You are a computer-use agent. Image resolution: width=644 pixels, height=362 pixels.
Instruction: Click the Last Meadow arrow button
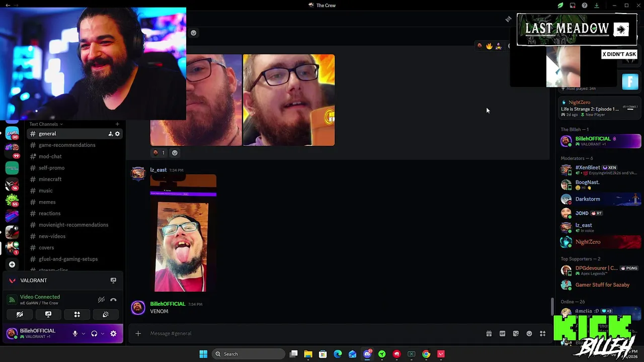click(x=621, y=29)
